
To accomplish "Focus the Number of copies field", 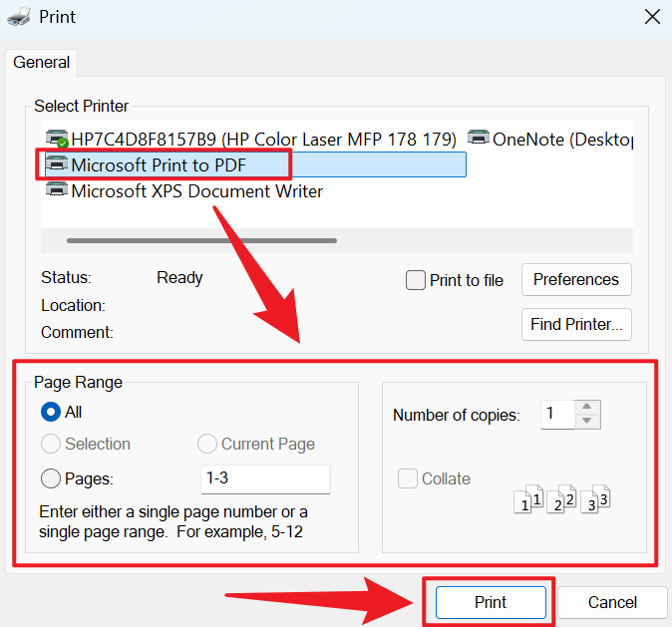I will pos(557,415).
